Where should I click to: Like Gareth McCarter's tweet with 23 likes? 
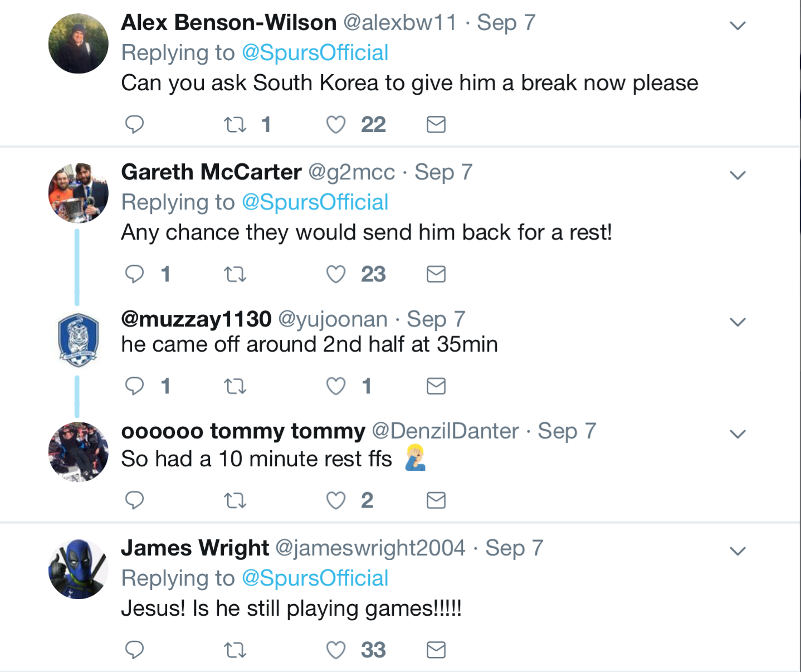pyautogui.click(x=336, y=274)
